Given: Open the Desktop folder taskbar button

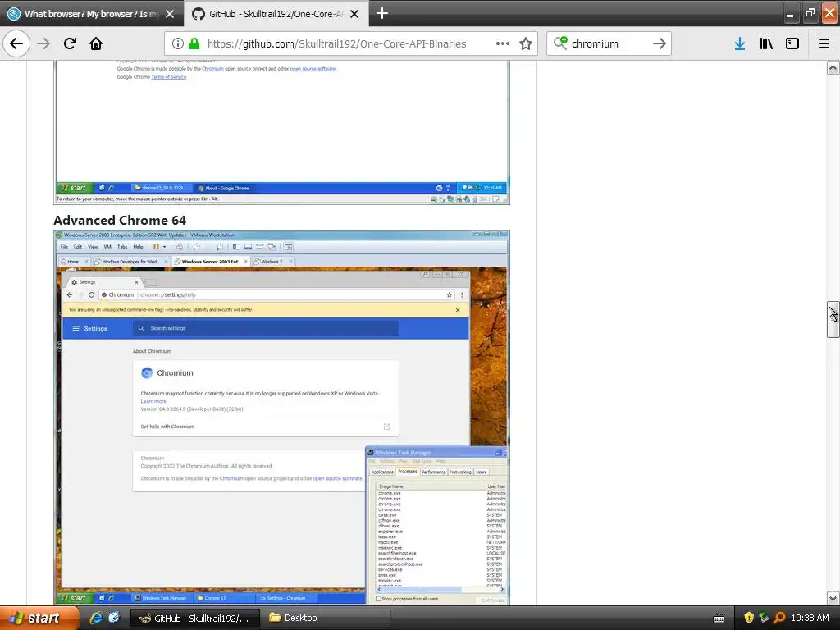Looking at the screenshot, I should coord(326,619).
